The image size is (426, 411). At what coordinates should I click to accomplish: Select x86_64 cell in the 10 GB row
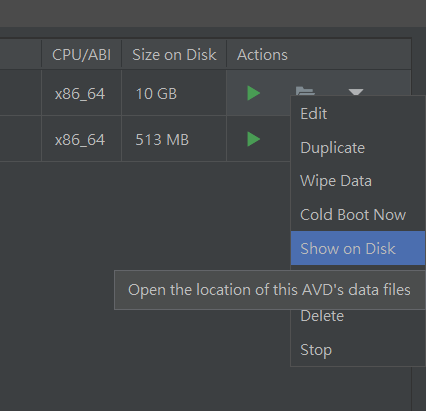pos(81,94)
